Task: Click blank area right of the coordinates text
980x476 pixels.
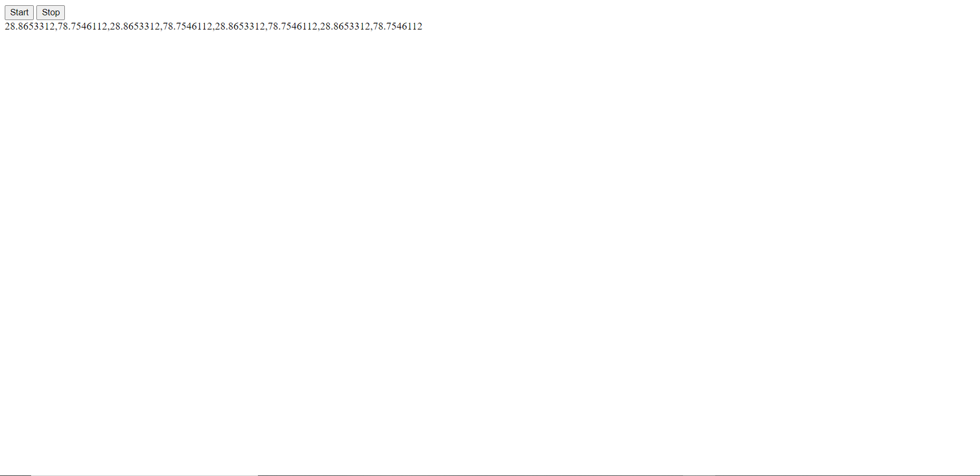Action: 700,26
